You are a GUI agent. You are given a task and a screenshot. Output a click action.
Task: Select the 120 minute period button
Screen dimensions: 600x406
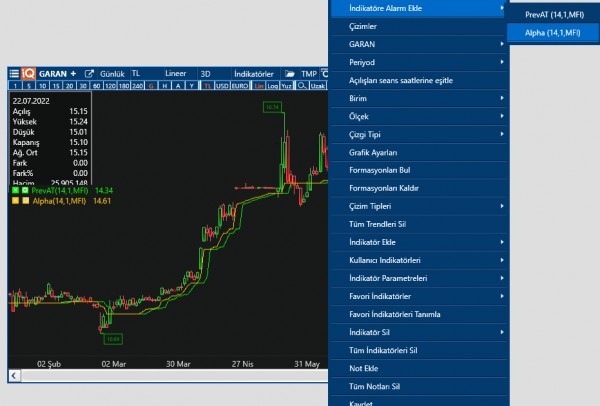tap(110, 86)
